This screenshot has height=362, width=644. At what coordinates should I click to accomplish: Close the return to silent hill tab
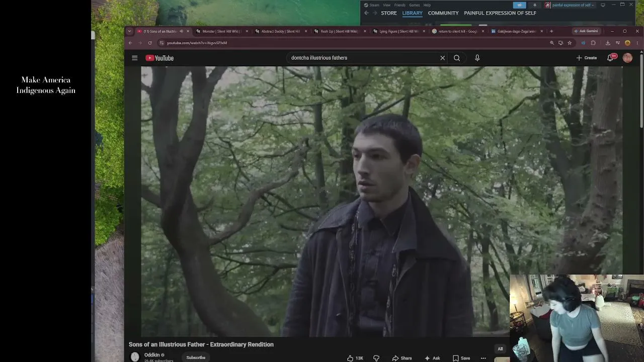[483, 31]
